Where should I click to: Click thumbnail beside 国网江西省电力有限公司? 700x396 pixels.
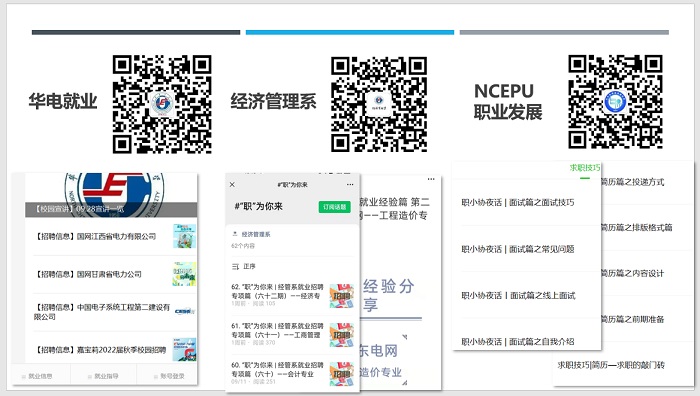[184, 236]
